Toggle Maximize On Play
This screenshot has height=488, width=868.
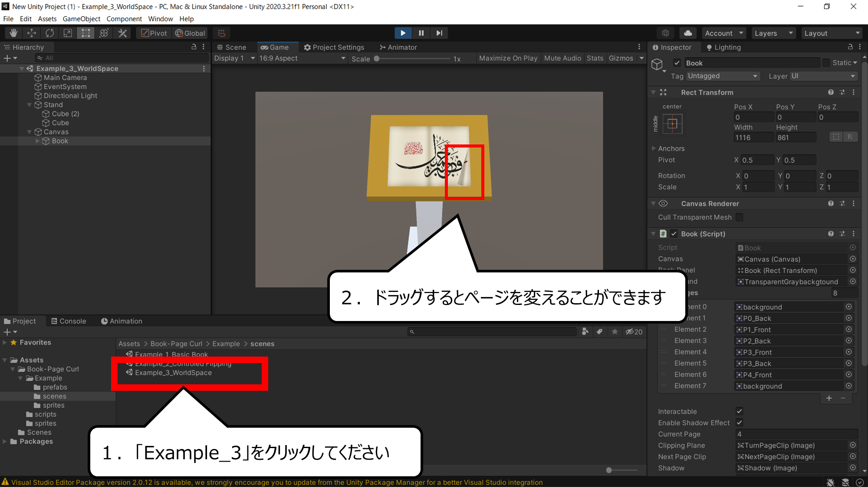point(508,58)
